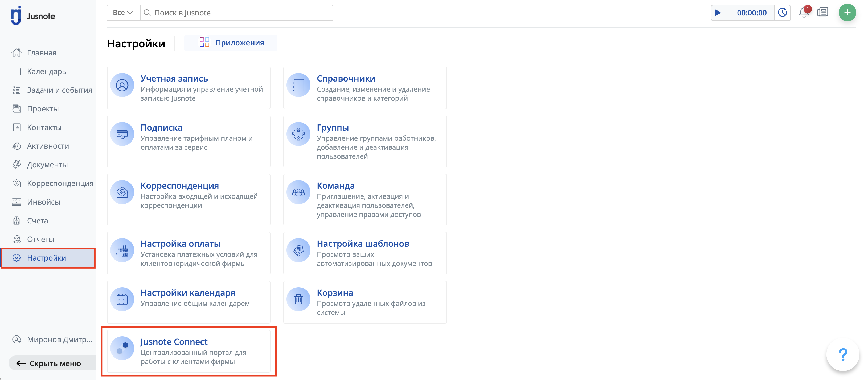Click the Календарь calendar icon in sidebar
Screen dimensions: 868x380
coord(17,71)
